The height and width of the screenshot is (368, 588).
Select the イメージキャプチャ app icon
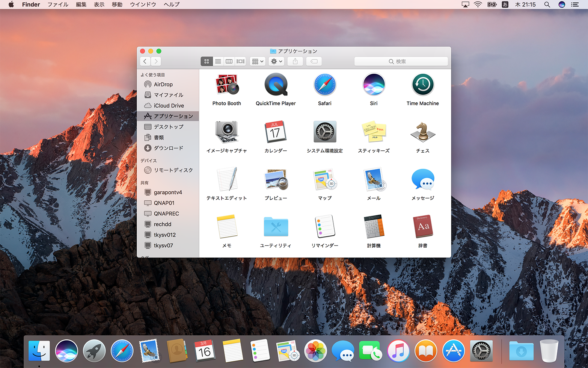pos(227,132)
